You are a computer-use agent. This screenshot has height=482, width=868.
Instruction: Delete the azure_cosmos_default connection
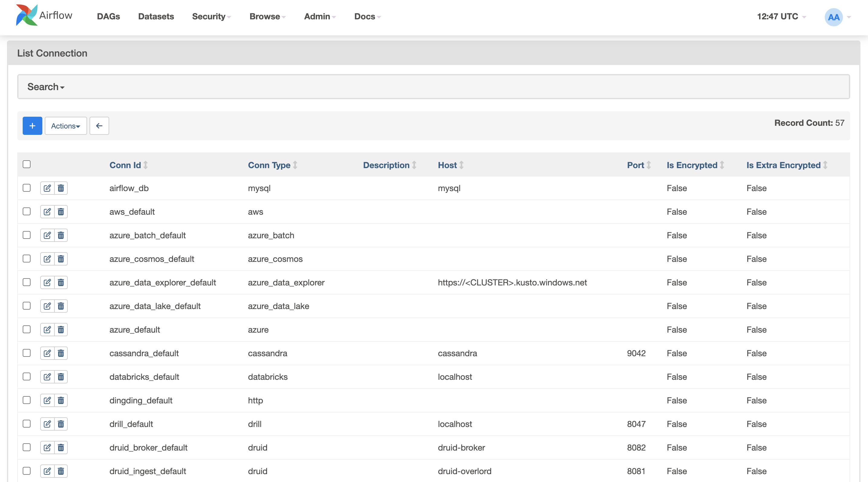[61, 259]
